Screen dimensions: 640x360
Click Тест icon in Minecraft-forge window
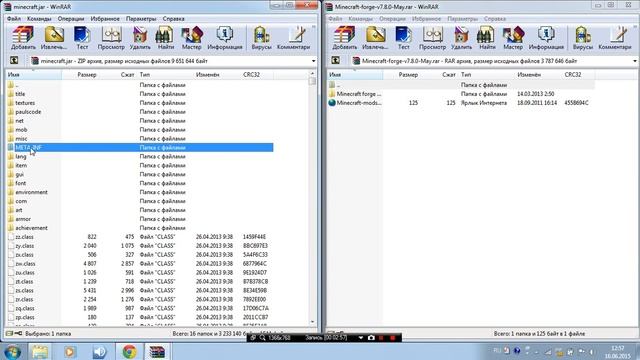403,38
